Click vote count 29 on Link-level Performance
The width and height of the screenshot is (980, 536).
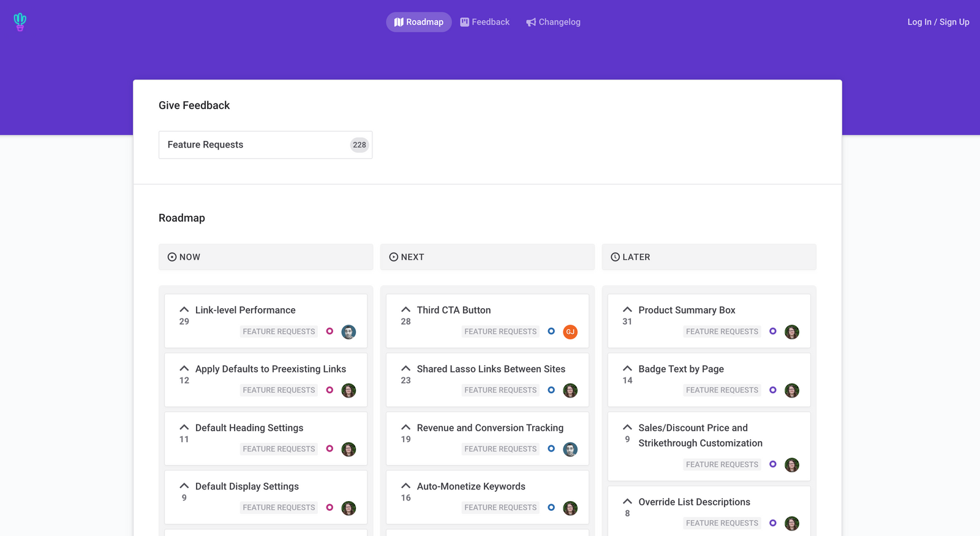point(184,322)
